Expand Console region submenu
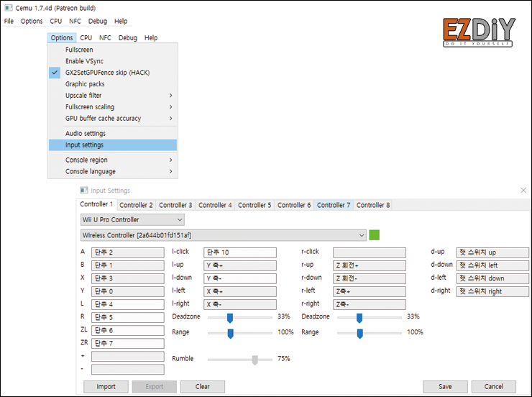 [113, 160]
